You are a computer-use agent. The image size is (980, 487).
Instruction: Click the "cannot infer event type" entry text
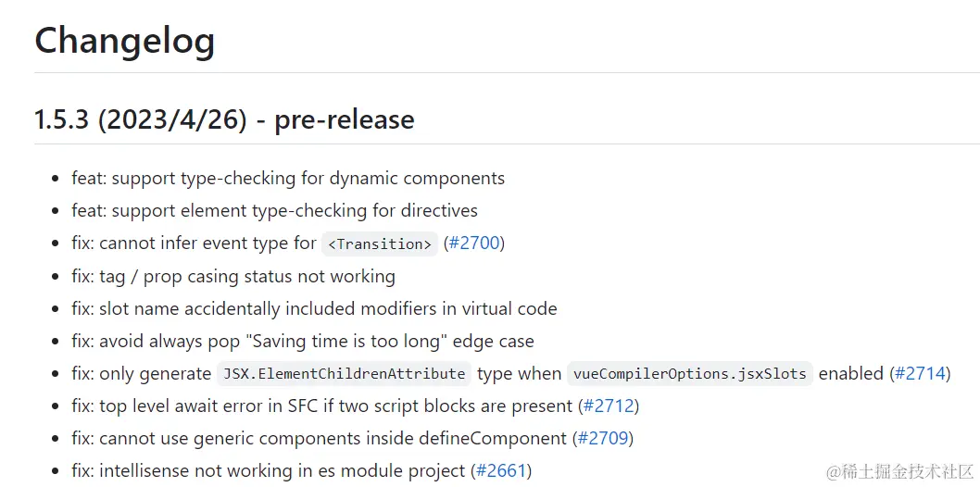point(194,243)
